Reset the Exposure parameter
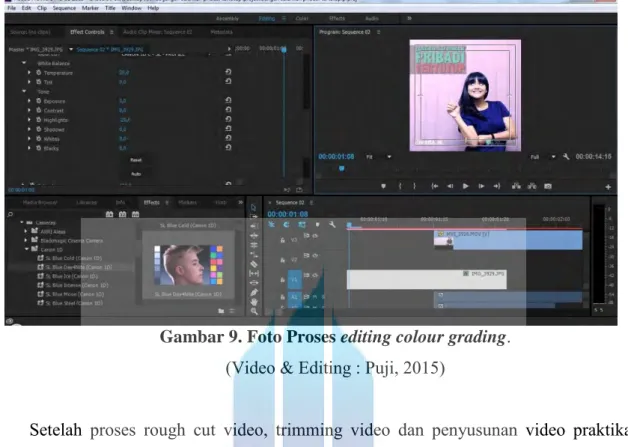628x447 pixels. [228, 101]
